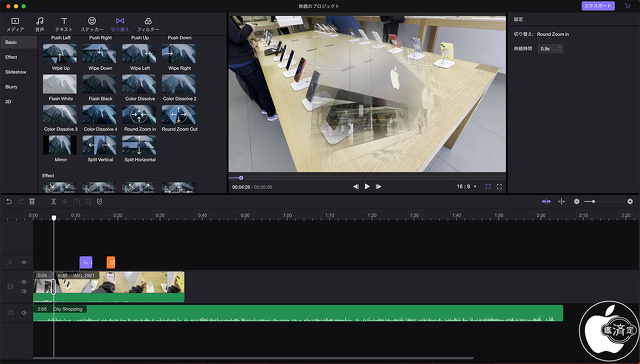Step back one frame in preview
The height and width of the screenshot is (364, 640).
tap(356, 186)
